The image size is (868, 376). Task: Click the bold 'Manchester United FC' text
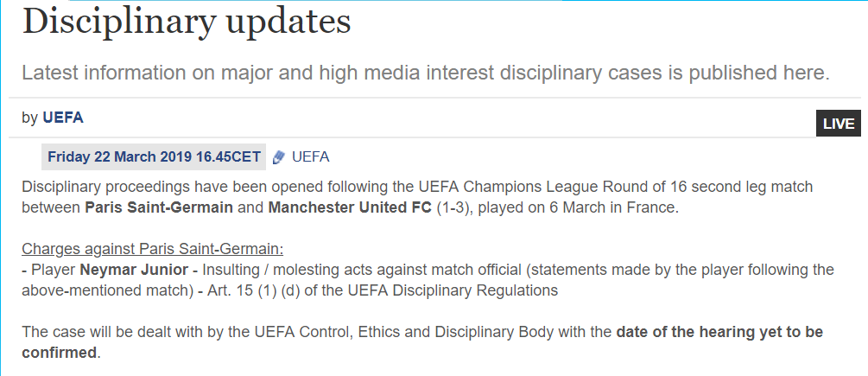(350, 207)
